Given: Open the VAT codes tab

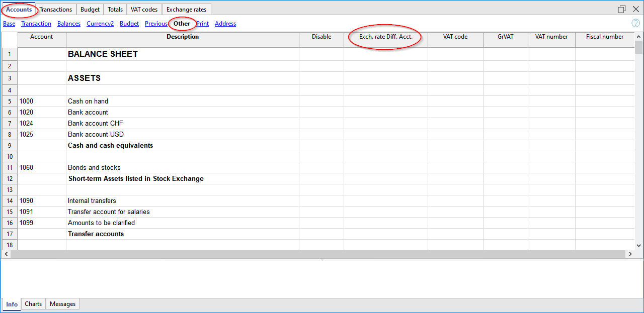Looking at the screenshot, I should 144,10.
